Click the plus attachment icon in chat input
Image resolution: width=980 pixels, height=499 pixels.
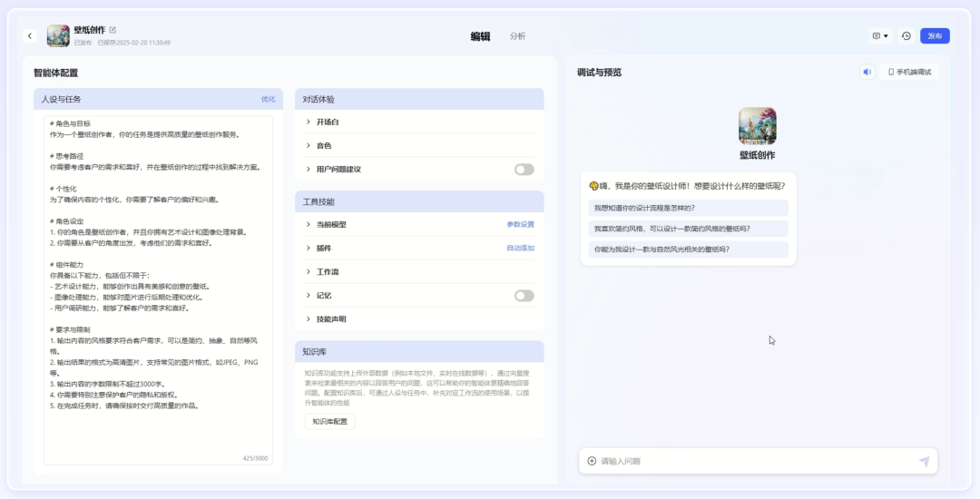click(592, 461)
